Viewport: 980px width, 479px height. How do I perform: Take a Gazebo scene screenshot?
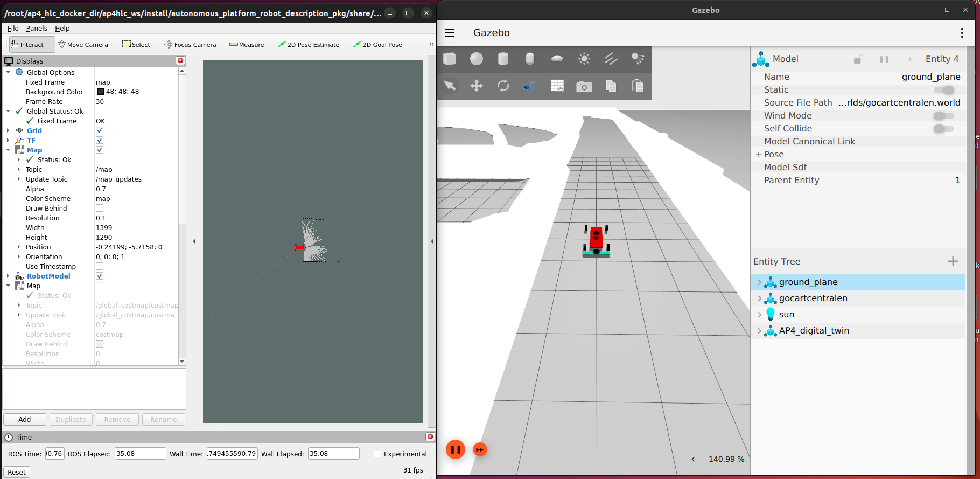[584, 86]
